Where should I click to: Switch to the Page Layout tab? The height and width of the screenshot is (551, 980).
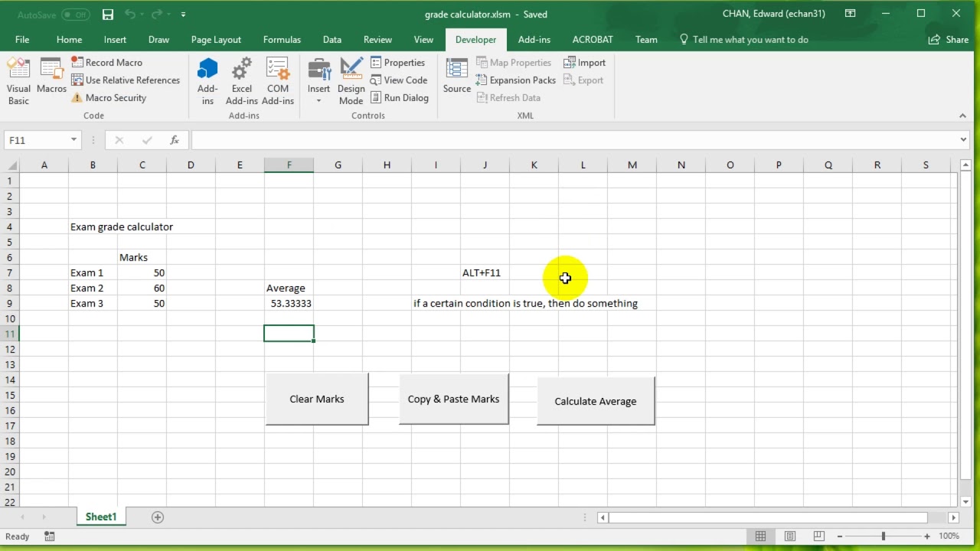216,40
